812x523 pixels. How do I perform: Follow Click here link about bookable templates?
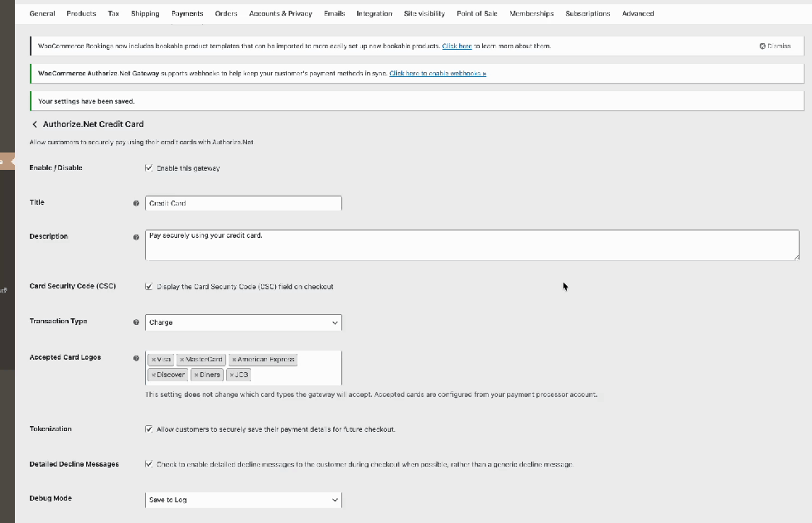[x=457, y=46]
